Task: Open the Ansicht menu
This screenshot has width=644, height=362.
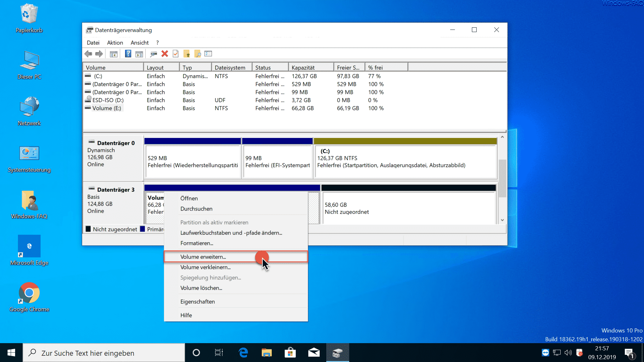Action: click(x=139, y=43)
